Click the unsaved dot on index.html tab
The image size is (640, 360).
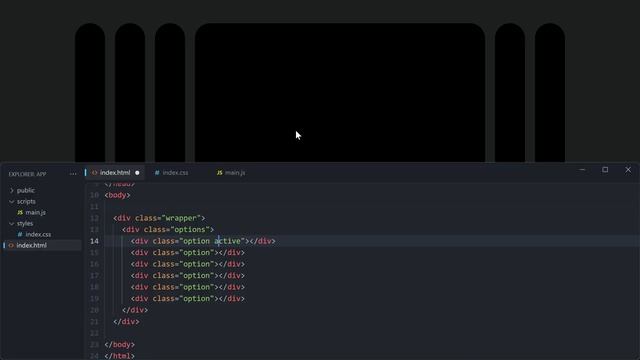pos(137,173)
